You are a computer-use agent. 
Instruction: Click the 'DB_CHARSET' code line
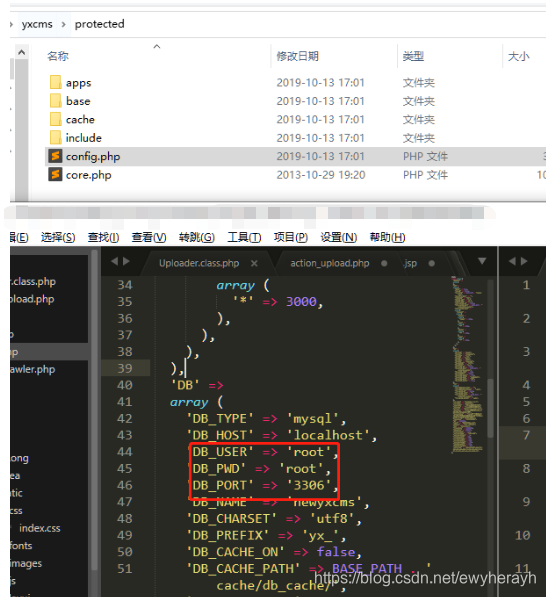pos(274,519)
